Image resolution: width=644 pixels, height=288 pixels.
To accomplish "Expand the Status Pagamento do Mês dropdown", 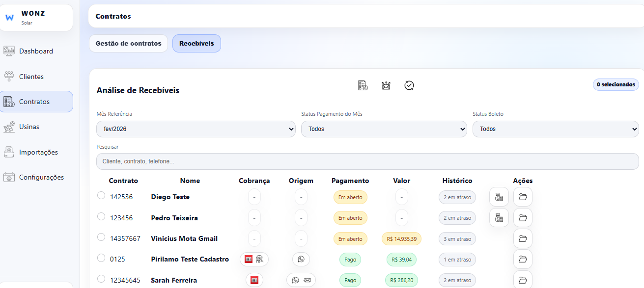I will click(384, 129).
